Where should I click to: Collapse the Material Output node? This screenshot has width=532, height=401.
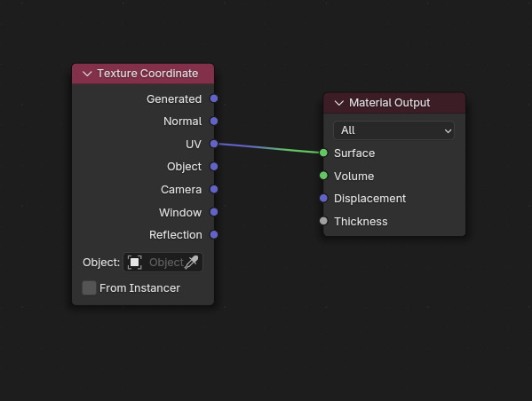click(339, 103)
